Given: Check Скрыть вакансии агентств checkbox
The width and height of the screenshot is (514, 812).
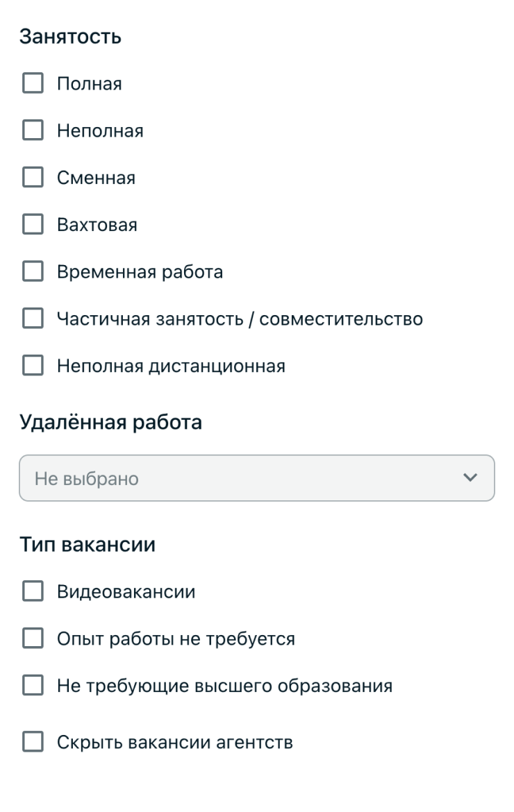Looking at the screenshot, I should coord(33,742).
